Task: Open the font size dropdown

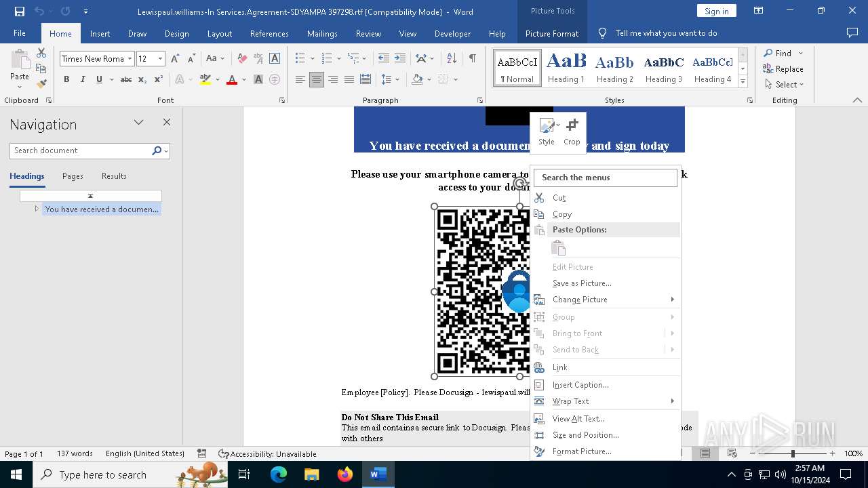Action: (161, 59)
